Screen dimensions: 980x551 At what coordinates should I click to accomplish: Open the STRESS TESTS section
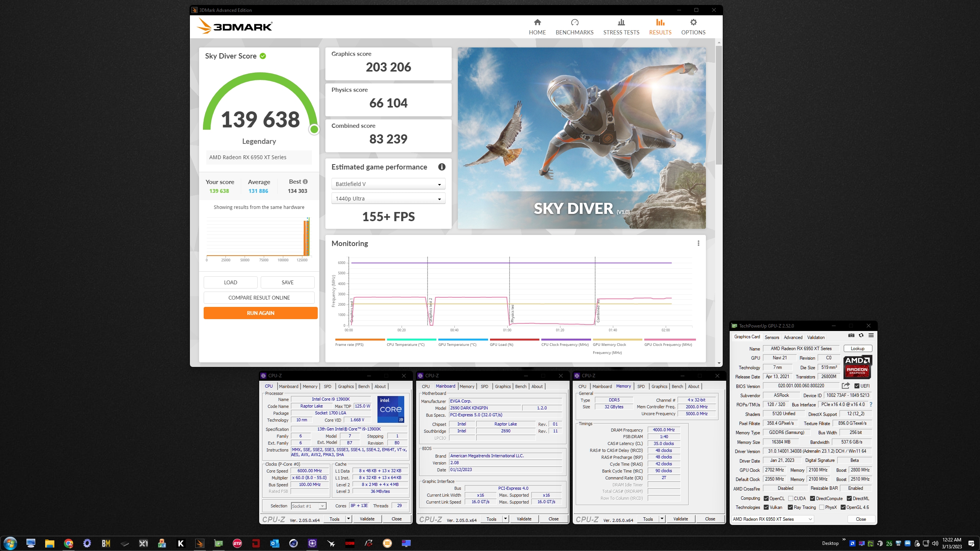tap(621, 27)
